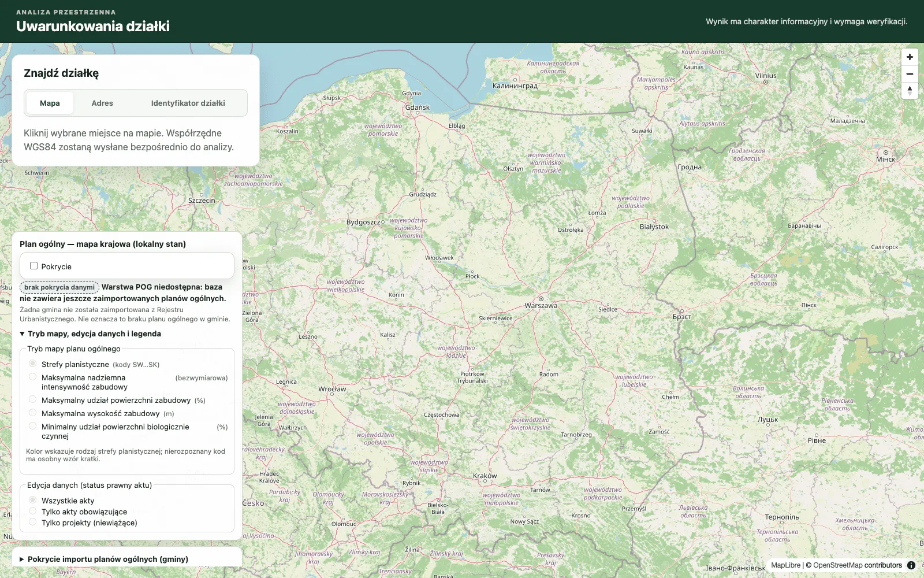Click the Uwarunkowania działki header title
924x578 pixels.
(x=93, y=26)
